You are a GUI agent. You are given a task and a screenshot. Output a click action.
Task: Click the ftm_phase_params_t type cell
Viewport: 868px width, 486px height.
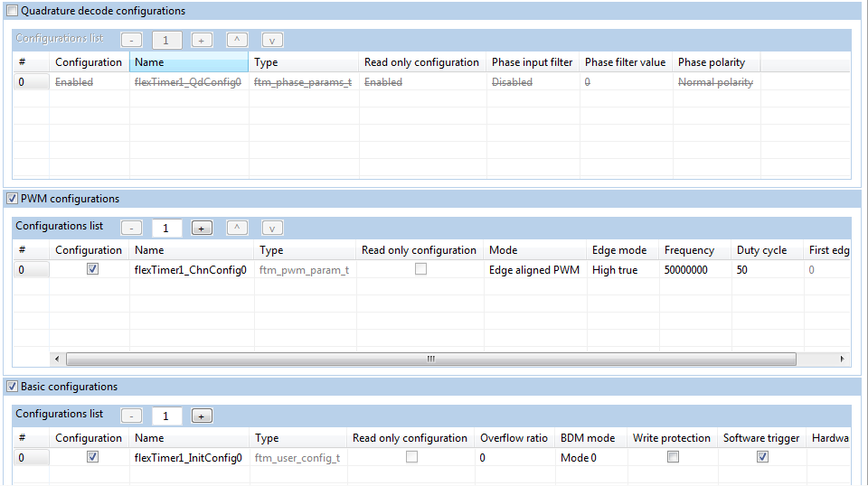(x=304, y=82)
